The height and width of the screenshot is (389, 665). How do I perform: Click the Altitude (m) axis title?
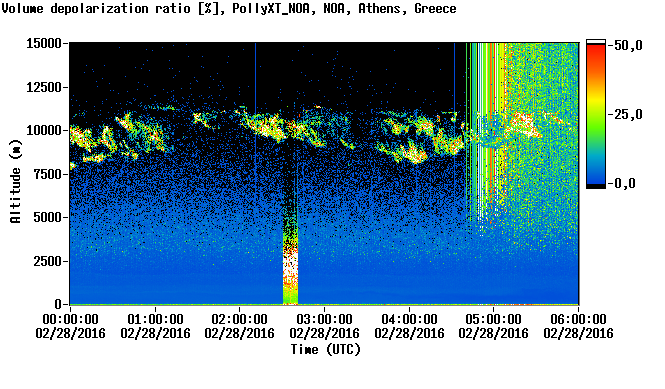click(15, 181)
